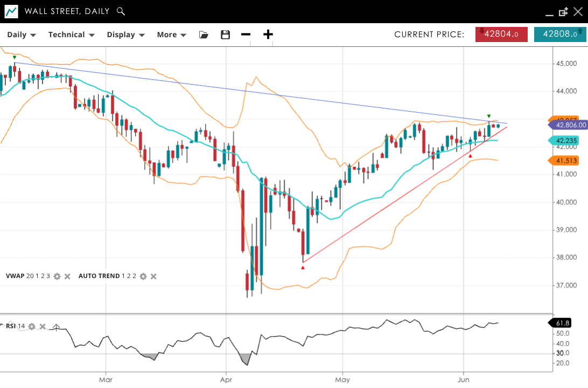Open VWAP indicator settings gear
Screen dimensions: 588x388
click(x=57, y=276)
